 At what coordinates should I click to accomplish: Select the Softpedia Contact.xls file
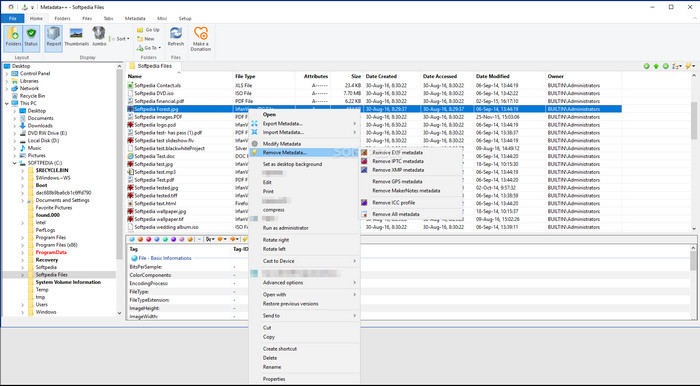click(x=158, y=85)
